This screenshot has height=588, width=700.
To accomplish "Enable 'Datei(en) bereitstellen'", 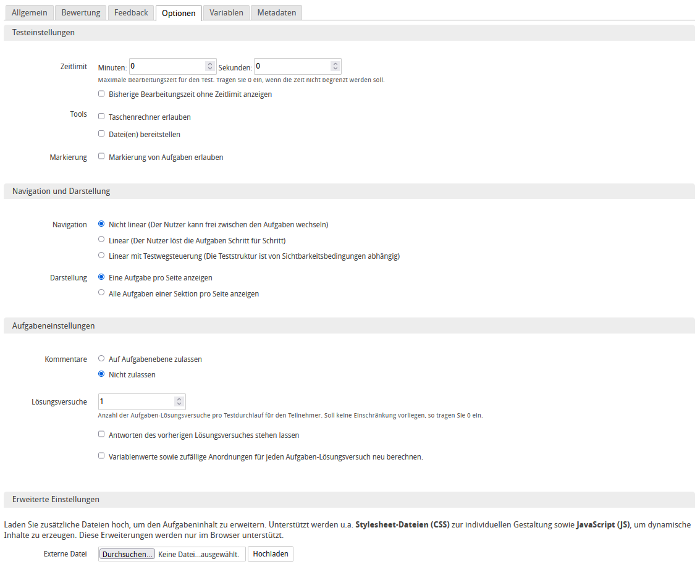I will click(x=101, y=133).
